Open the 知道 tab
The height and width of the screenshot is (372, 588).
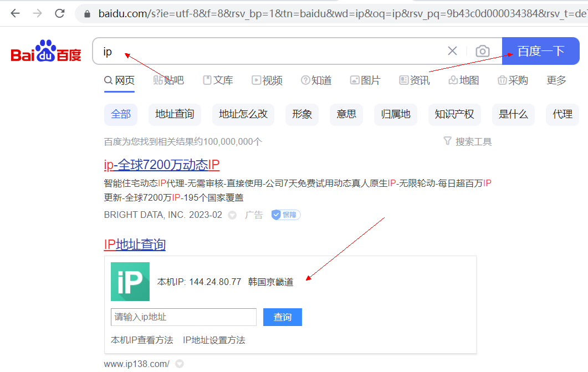pos(316,80)
